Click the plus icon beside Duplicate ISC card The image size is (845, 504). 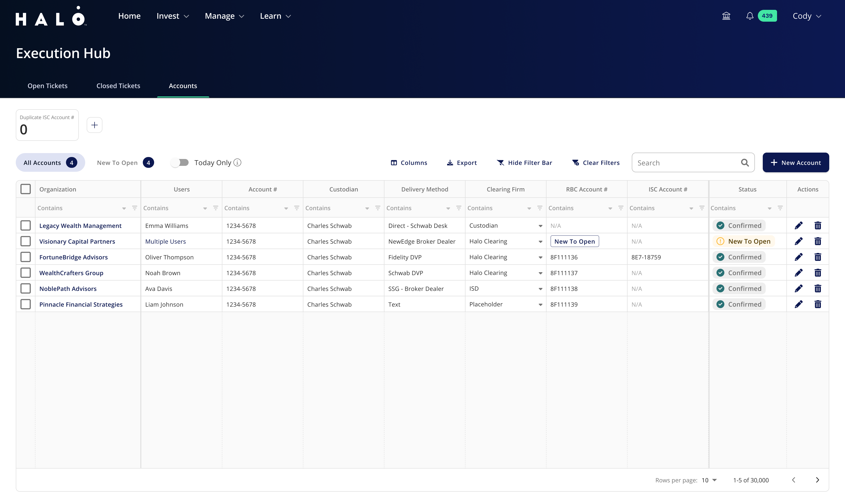click(95, 125)
